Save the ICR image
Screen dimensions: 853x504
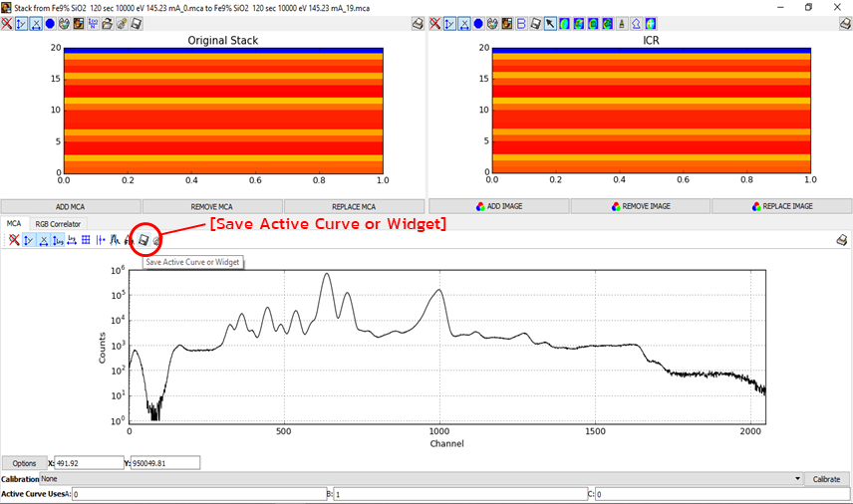tap(536, 24)
